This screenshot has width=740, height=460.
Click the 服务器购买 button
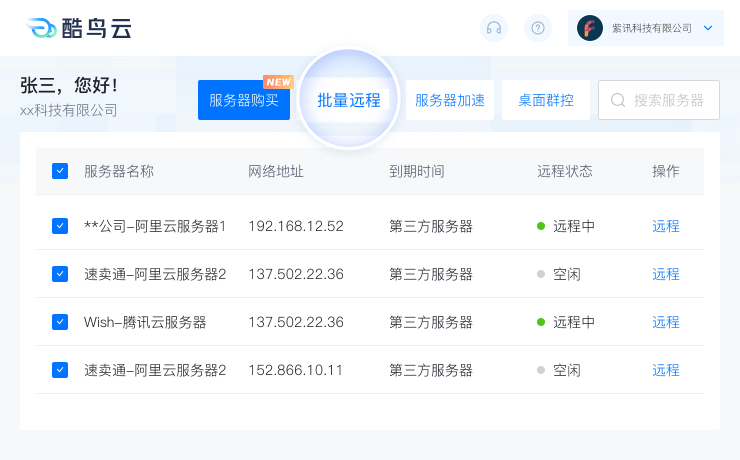click(244, 100)
